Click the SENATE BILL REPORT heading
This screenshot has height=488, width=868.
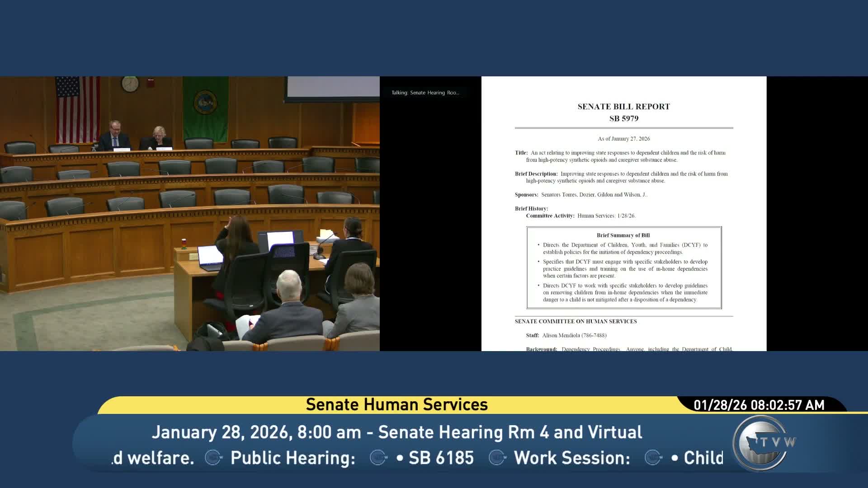coord(623,107)
